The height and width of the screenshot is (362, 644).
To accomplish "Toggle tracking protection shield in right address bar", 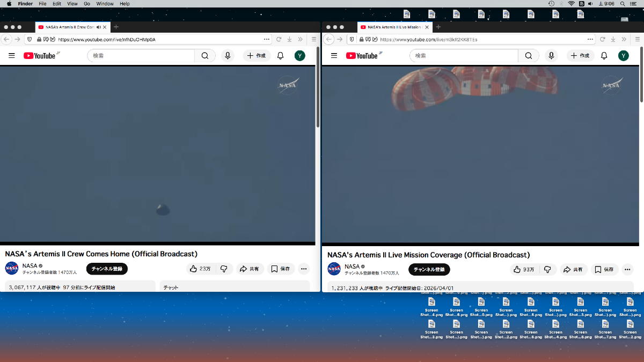I will tap(352, 39).
